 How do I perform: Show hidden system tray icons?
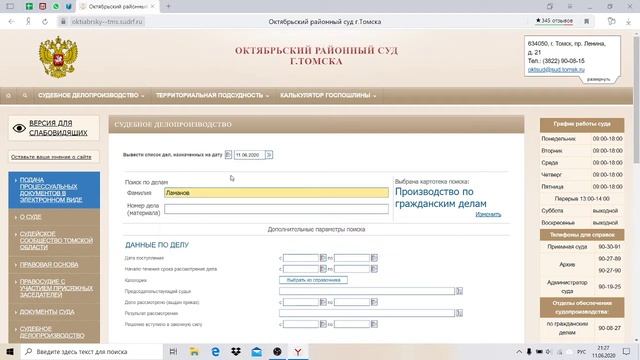(x=519, y=352)
